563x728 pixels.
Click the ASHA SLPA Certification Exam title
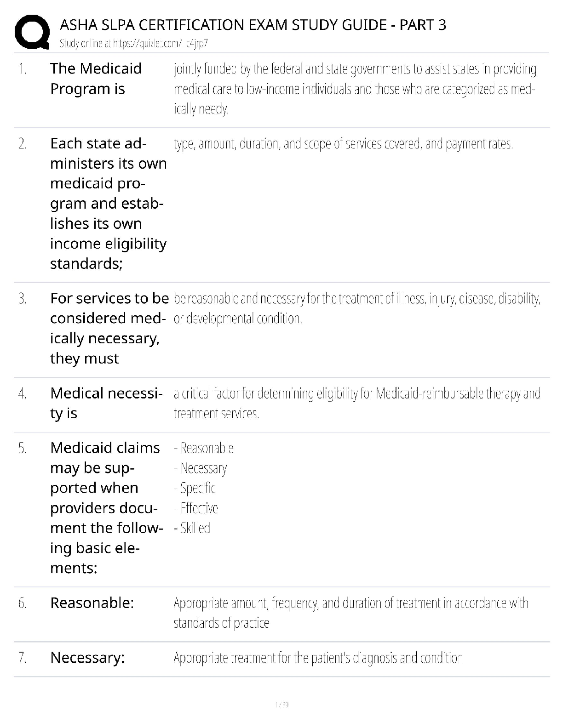click(253, 24)
